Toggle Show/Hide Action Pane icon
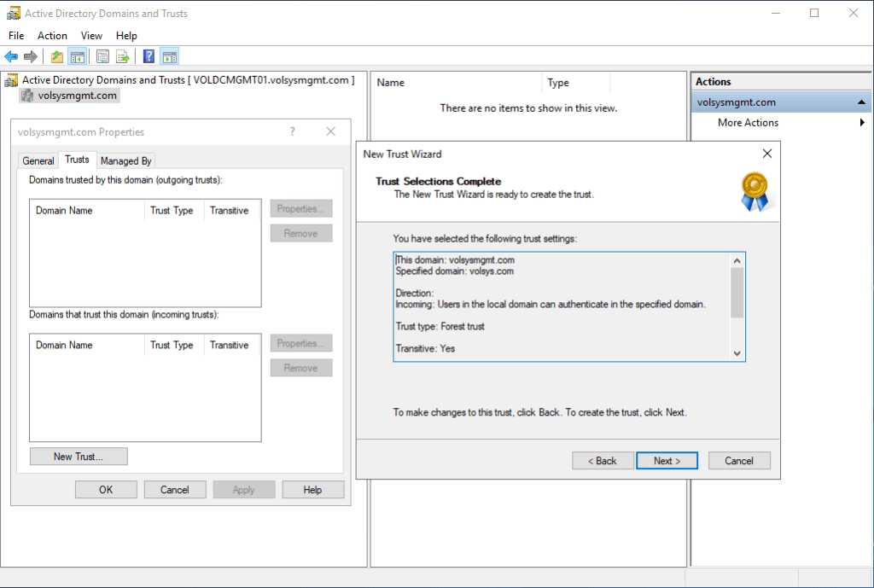This screenshot has height=588, width=874. coord(169,57)
